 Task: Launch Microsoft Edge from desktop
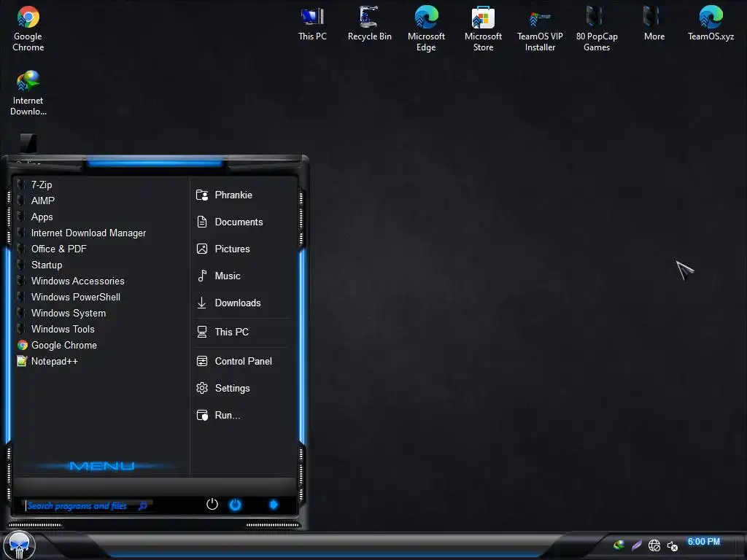[426, 28]
